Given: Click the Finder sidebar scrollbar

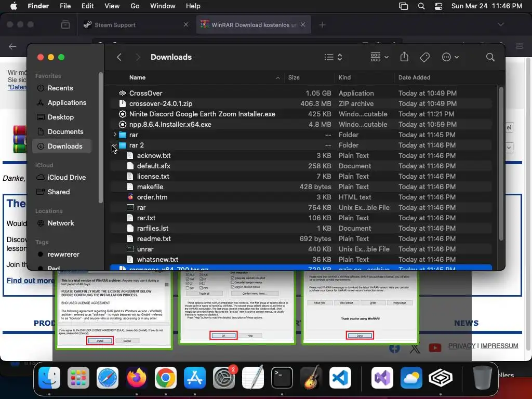Looking at the screenshot, I should point(100,138).
